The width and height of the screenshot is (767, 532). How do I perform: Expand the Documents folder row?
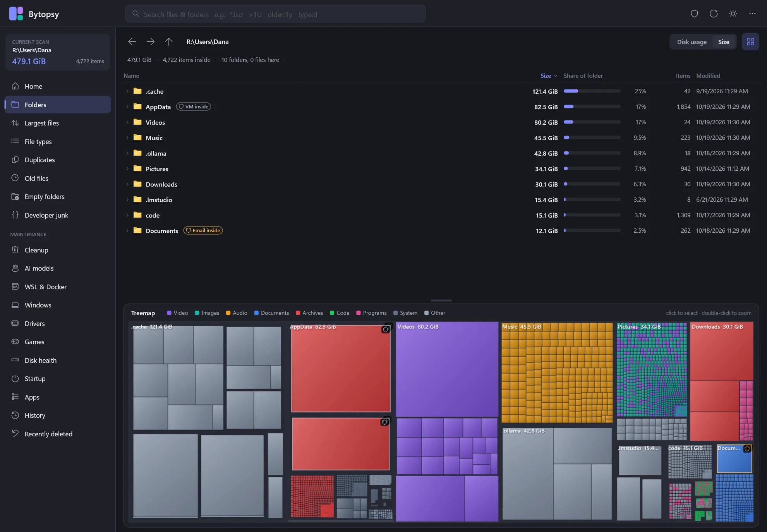click(x=127, y=231)
